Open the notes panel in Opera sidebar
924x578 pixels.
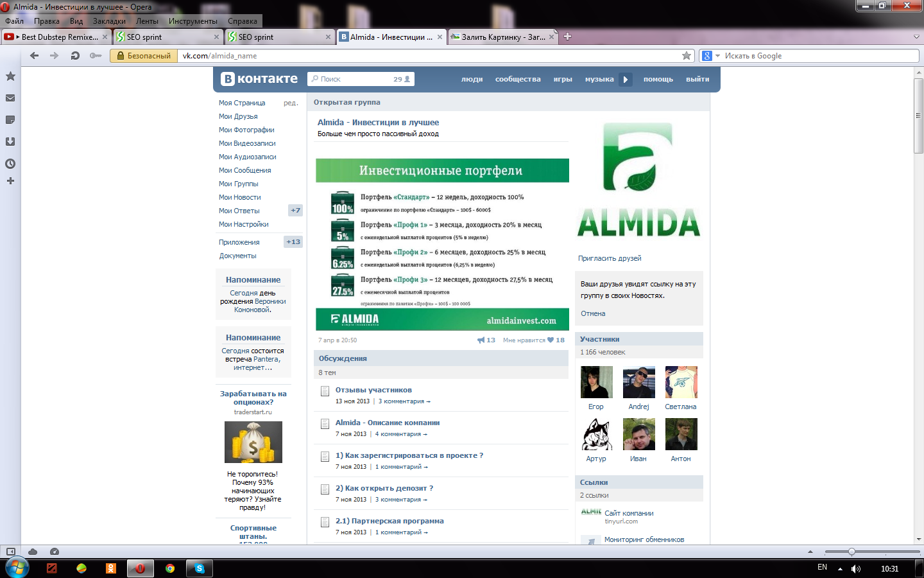(x=10, y=120)
